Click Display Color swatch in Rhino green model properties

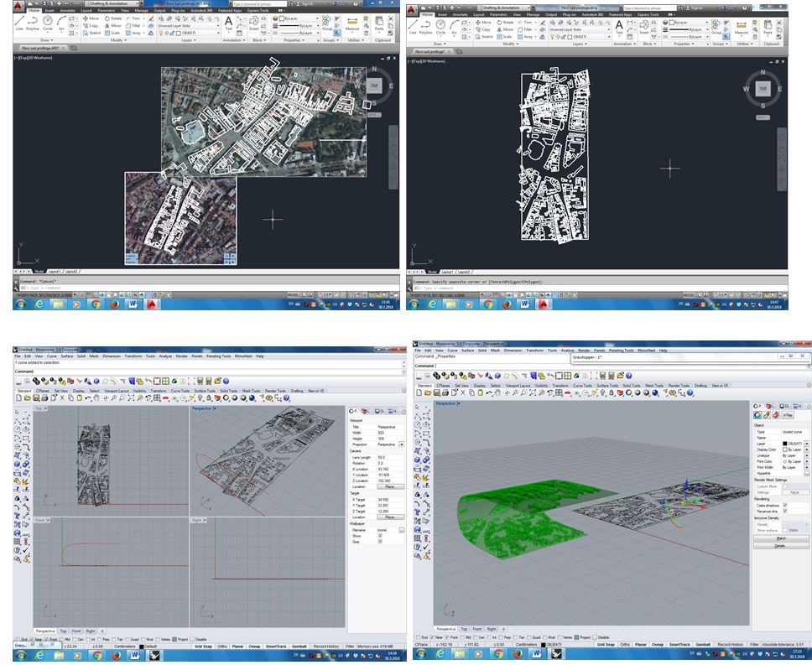785,449
